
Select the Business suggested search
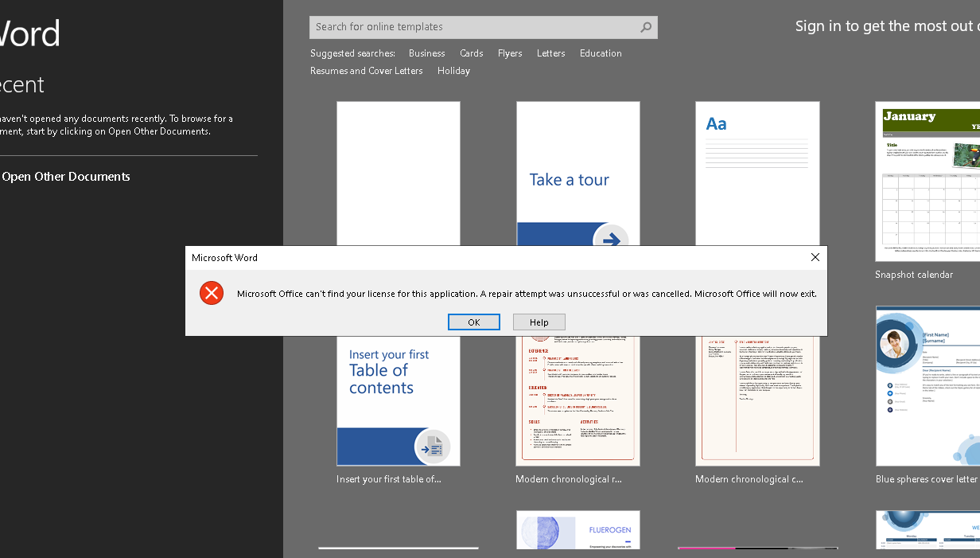pyautogui.click(x=427, y=53)
